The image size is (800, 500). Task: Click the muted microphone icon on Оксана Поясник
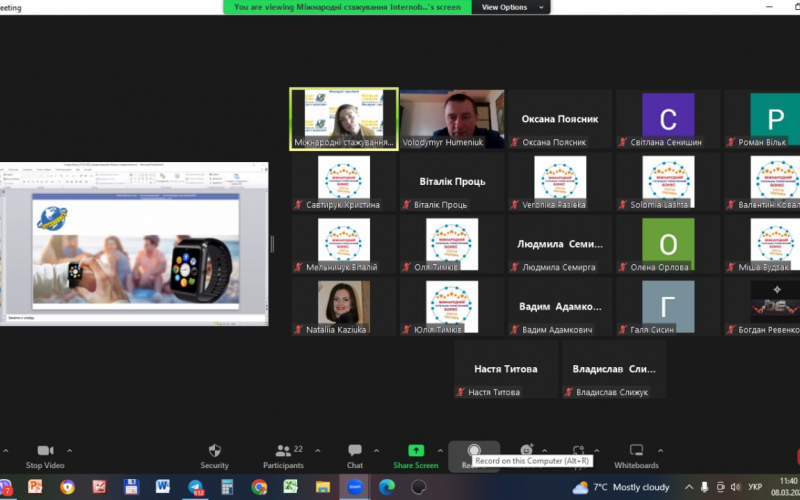515,142
